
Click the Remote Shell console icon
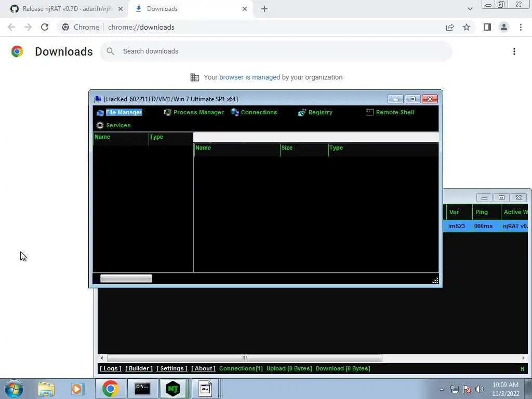pyautogui.click(x=369, y=112)
